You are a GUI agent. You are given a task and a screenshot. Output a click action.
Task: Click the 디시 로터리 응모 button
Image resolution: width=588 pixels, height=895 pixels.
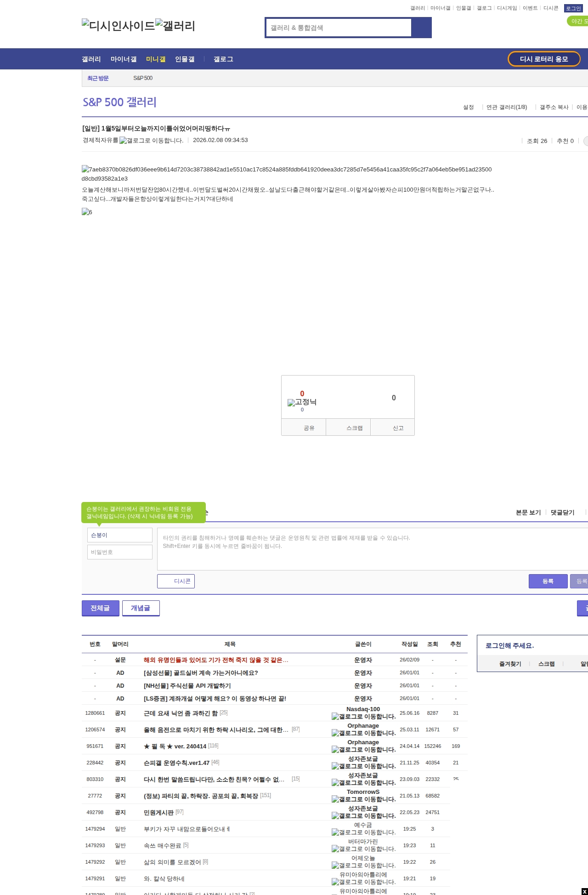tap(544, 59)
